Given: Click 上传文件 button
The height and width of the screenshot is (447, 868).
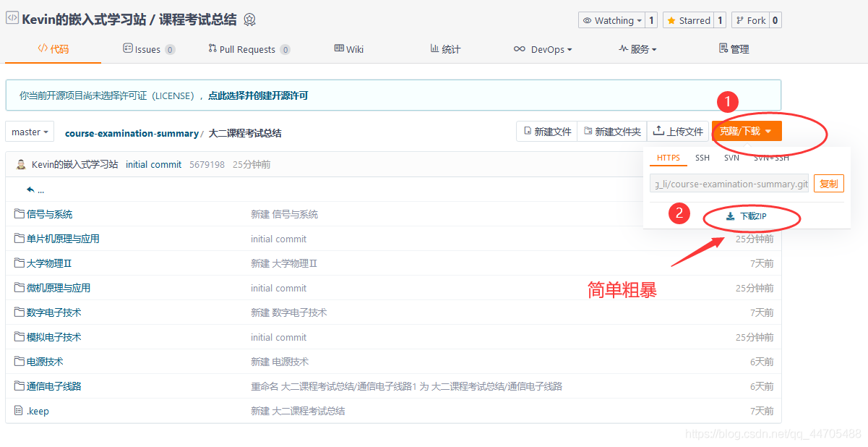Looking at the screenshot, I should (677, 132).
